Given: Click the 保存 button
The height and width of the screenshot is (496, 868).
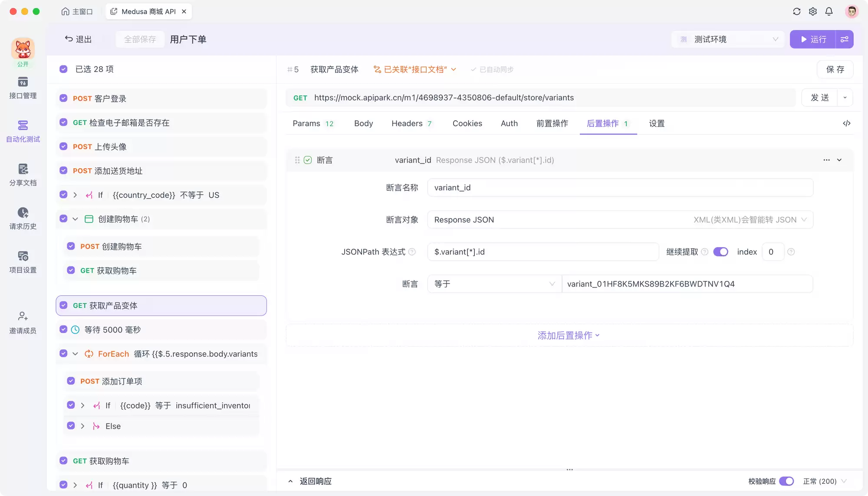Looking at the screenshot, I should [835, 69].
